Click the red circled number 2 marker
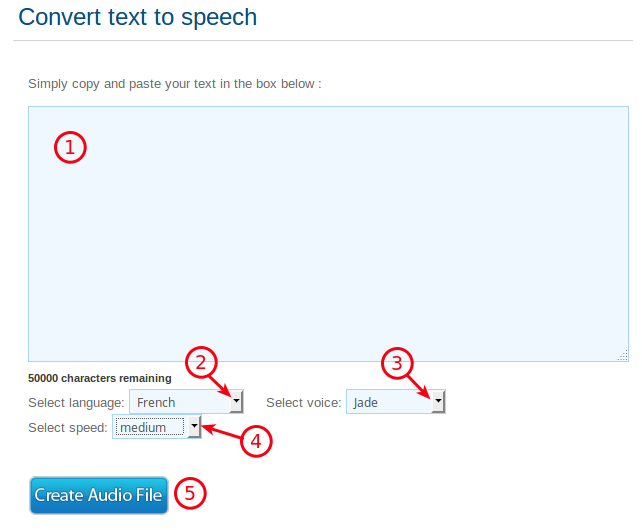This screenshot has width=642, height=530. 203,362
